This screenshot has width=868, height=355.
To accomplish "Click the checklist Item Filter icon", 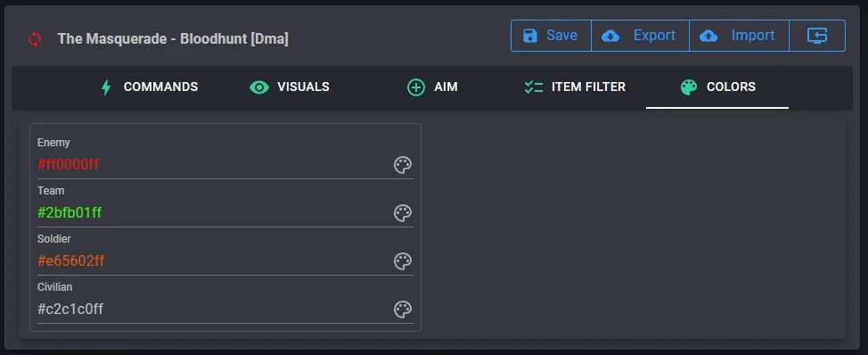I will tap(534, 87).
